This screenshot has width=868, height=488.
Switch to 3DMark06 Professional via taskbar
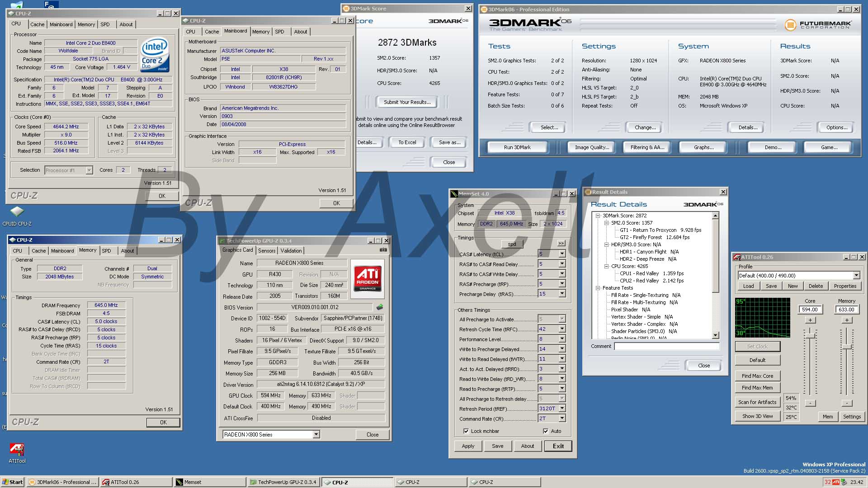click(63, 482)
